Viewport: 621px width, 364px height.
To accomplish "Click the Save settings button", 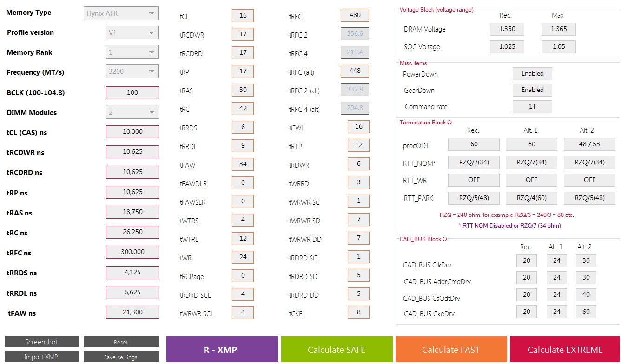I will [x=121, y=357].
